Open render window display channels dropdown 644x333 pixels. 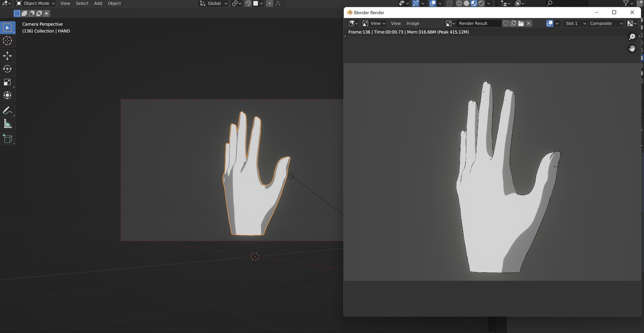632,23
